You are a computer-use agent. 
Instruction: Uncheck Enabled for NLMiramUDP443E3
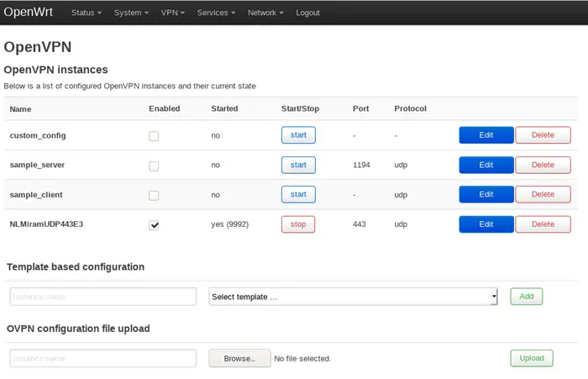[x=154, y=225]
